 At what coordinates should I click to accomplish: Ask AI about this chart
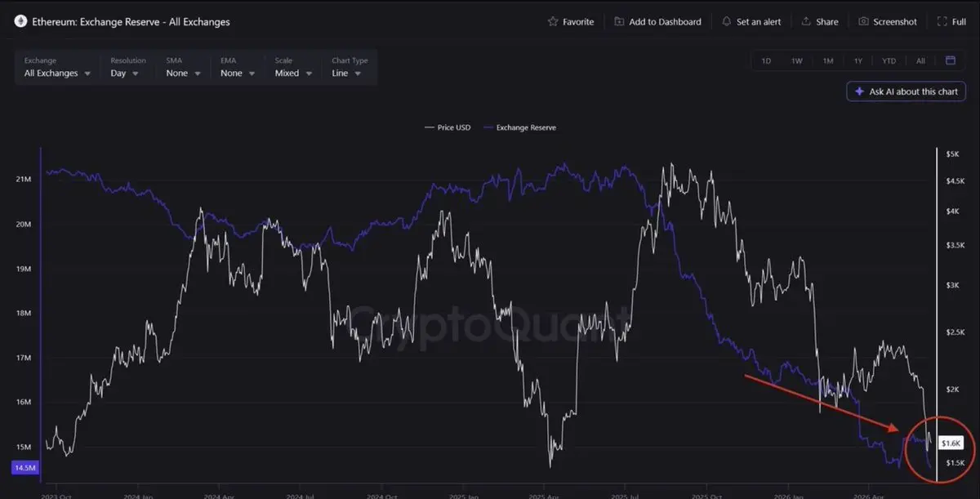(906, 91)
